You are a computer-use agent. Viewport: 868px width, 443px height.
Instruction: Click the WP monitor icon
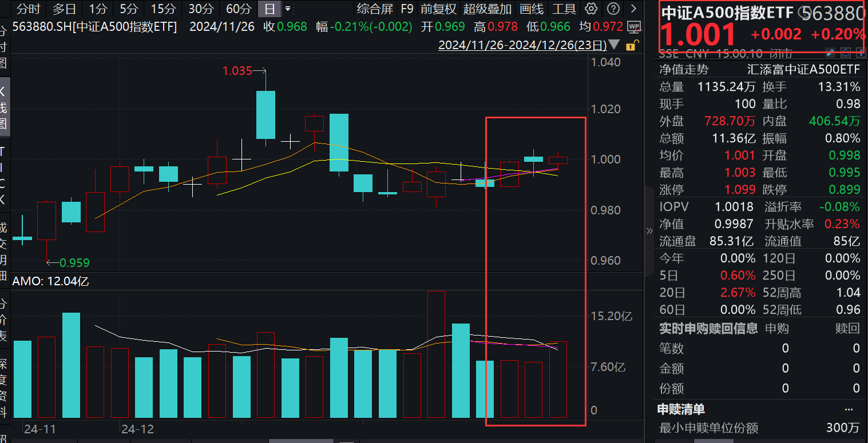[633, 27]
